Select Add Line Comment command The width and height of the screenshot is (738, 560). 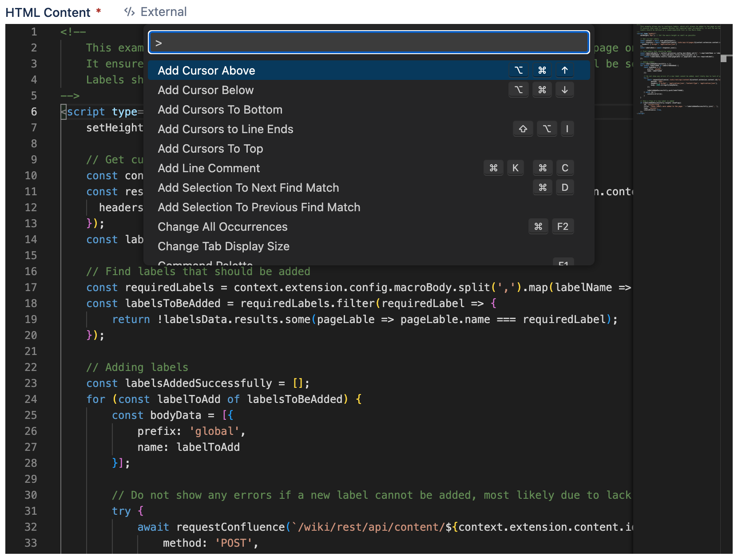(x=209, y=168)
